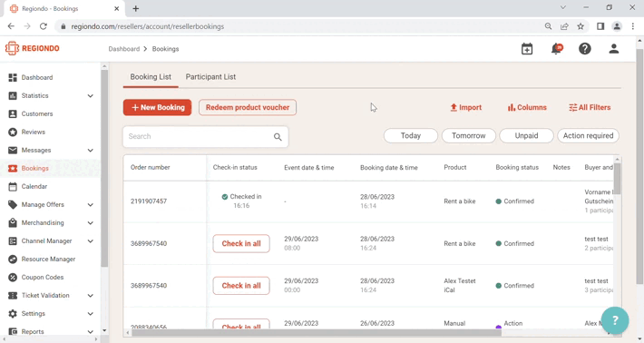Open a new browser tab
The height and width of the screenshot is (343, 644).
coord(136,8)
